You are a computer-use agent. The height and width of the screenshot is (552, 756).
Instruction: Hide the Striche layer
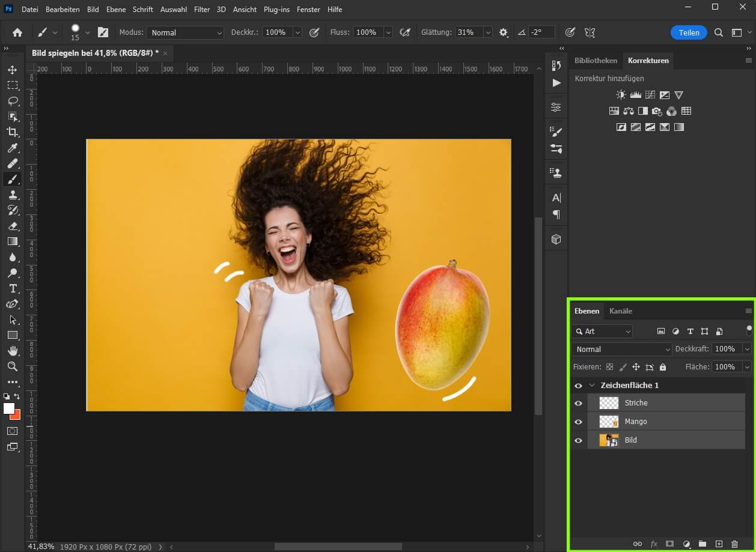coord(578,403)
